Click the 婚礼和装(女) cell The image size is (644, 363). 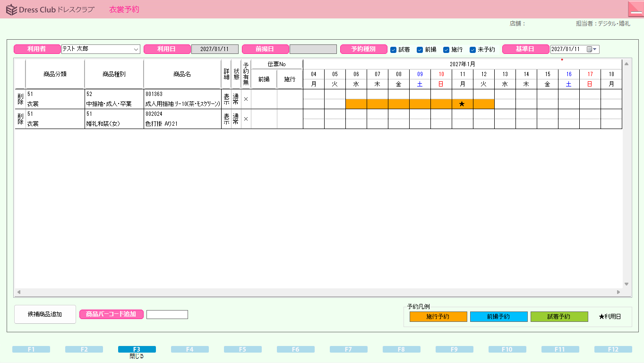[x=114, y=124]
